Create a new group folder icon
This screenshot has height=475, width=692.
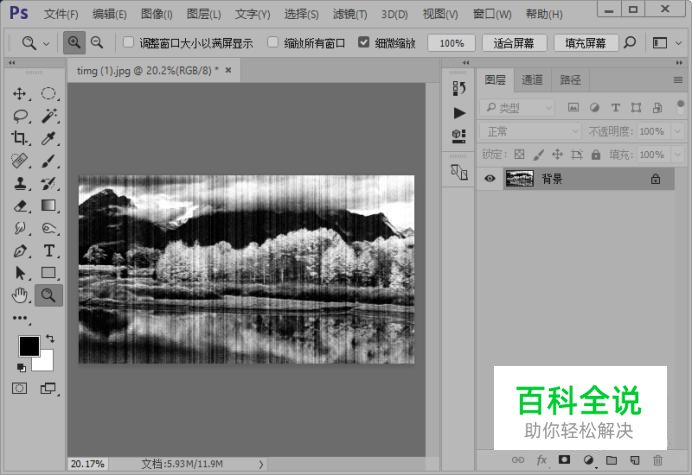611,460
